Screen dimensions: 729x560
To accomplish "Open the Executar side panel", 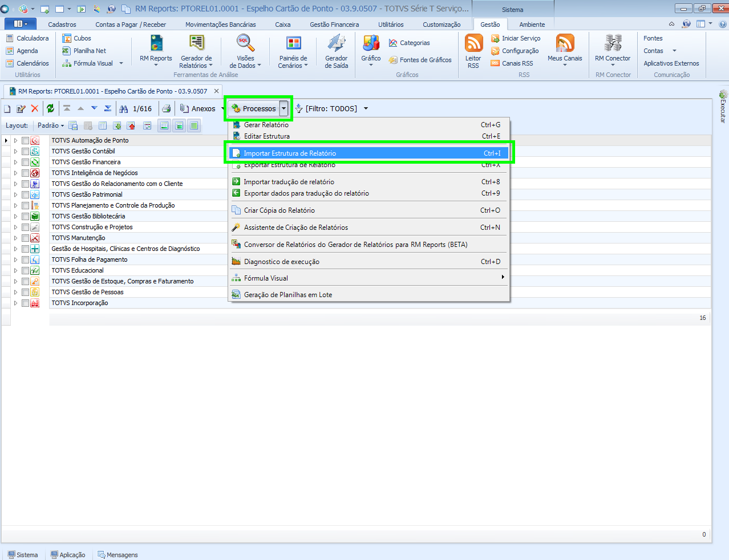I will pos(723,107).
